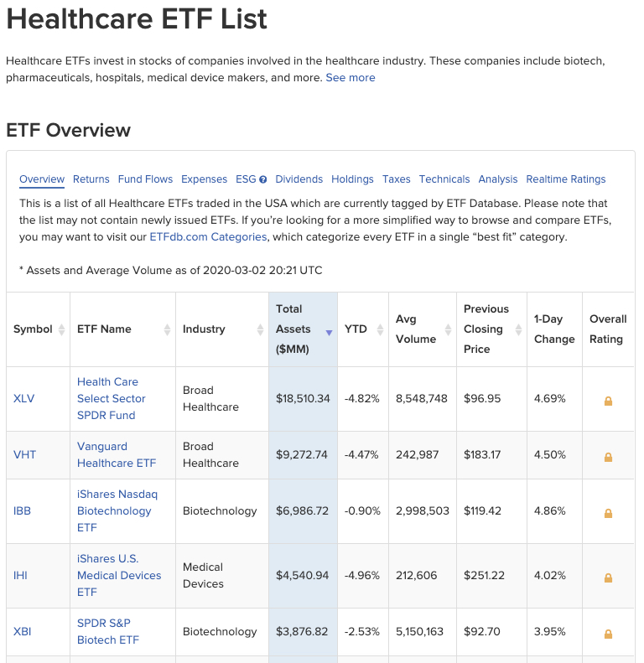Click total assets value $3,876.82
Image resolution: width=644 pixels, height=663 pixels.
302,632
